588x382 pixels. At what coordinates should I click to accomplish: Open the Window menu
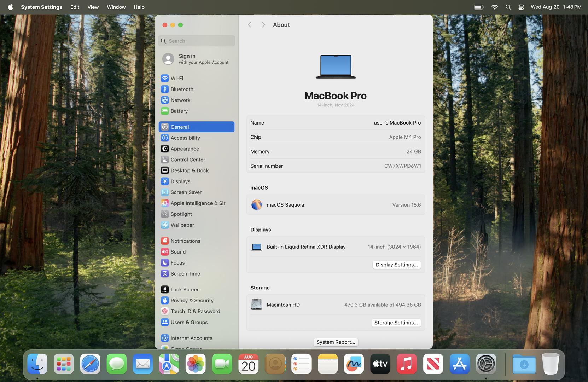coord(116,7)
